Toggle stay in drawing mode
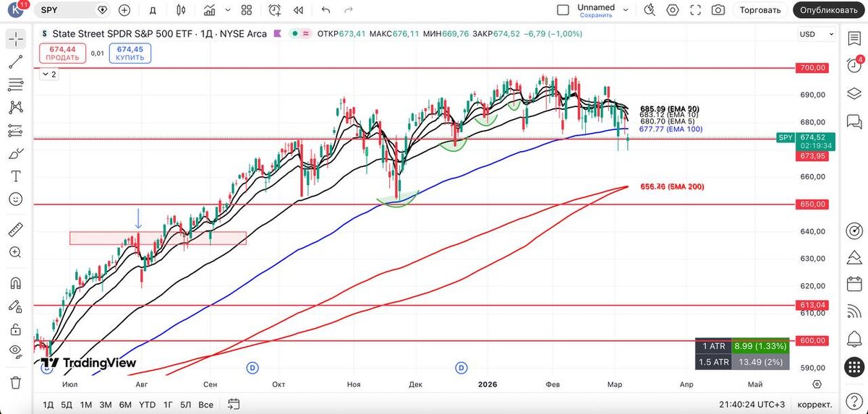Image resolution: width=868 pixels, height=414 pixels. pyautogui.click(x=16, y=306)
